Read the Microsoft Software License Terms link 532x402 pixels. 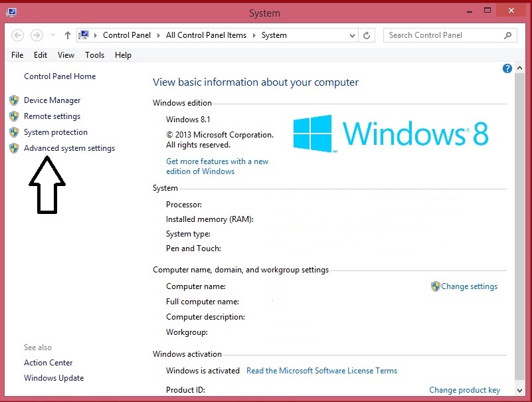click(321, 370)
